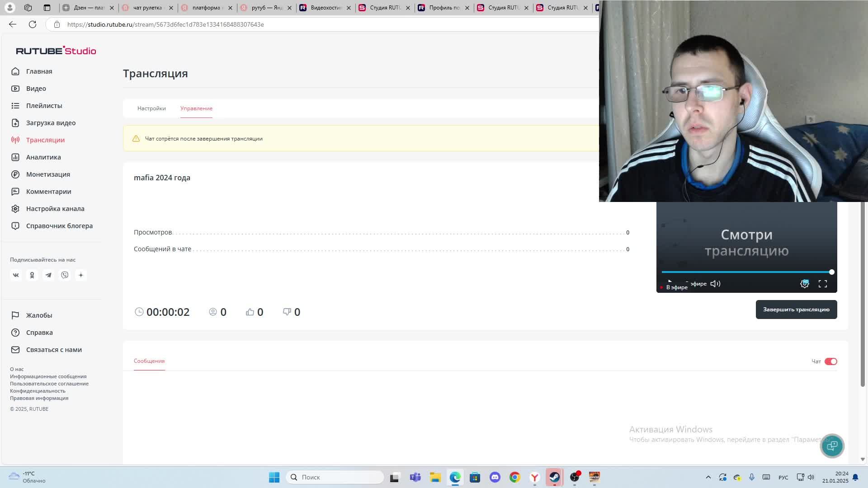Viewport: 868px width, 488px height.
Task: Toggle the Чат switch off
Action: 830,361
